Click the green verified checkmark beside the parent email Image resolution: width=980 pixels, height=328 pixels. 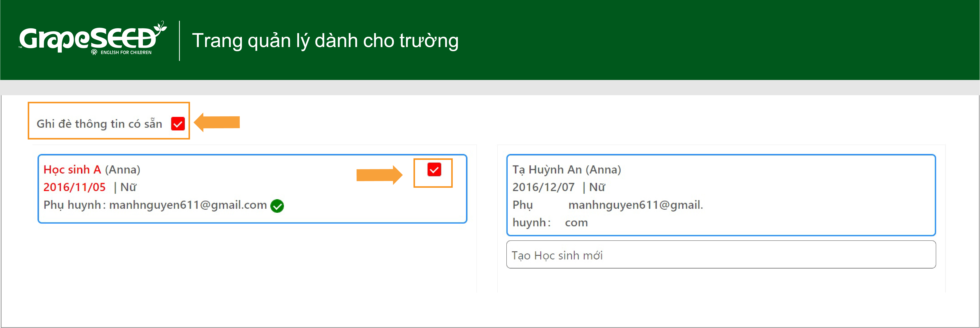pos(277,206)
